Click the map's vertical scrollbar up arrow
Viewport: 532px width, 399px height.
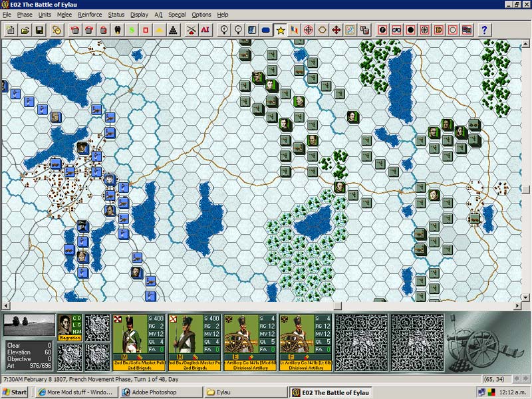pyautogui.click(x=525, y=43)
